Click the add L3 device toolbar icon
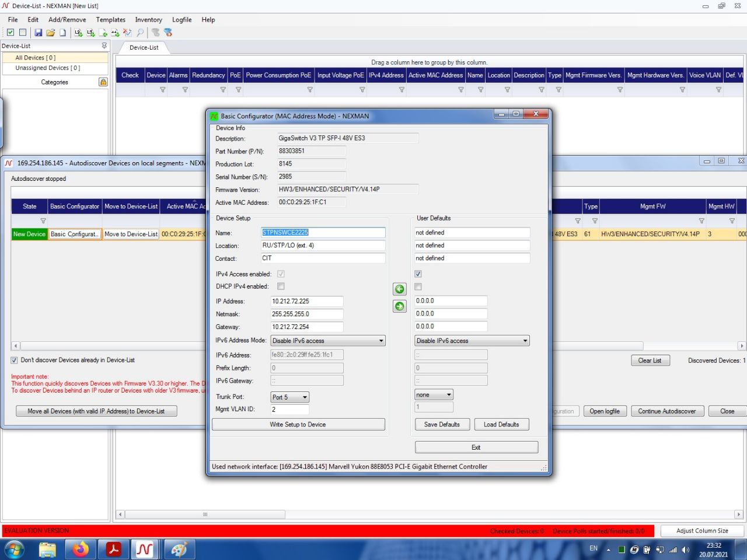 (x=90, y=33)
